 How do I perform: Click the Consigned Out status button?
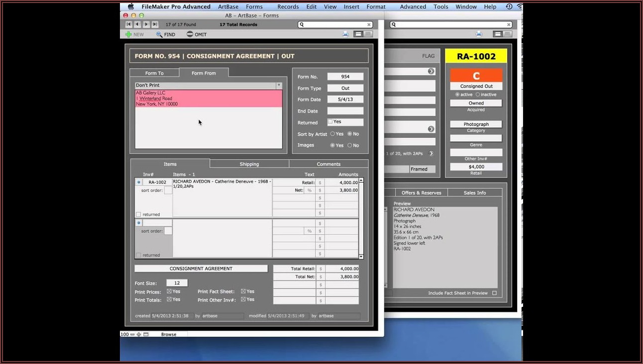[x=476, y=86]
